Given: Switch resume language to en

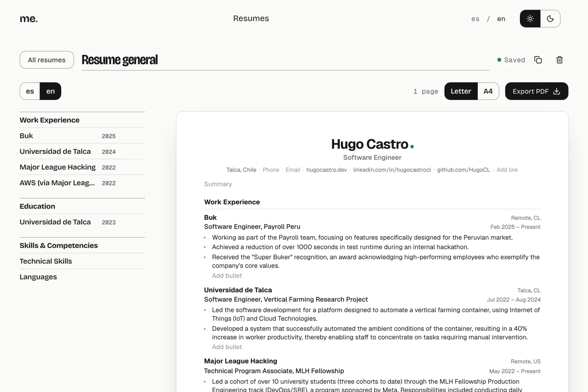Looking at the screenshot, I should click(x=51, y=91).
